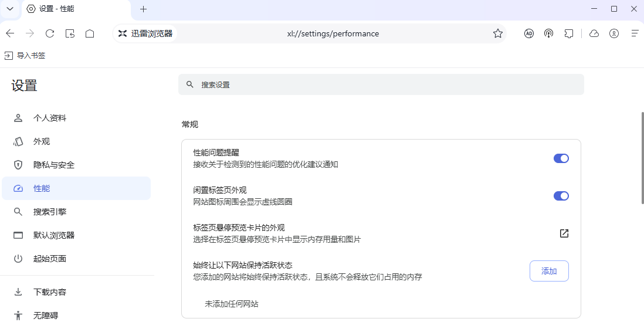Click the palette icon beside 外观
The height and width of the screenshot is (322, 644).
18,142
